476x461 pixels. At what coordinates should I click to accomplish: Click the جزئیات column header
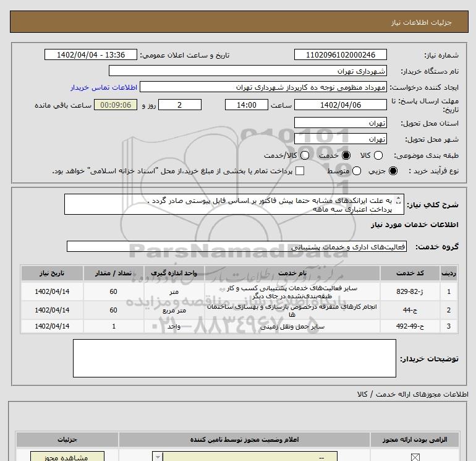click(x=67, y=439)
